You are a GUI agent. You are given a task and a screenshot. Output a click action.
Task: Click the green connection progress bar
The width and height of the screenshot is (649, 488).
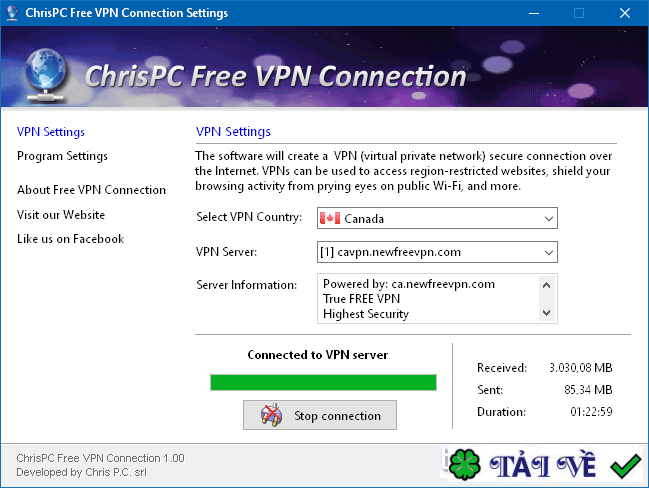click(x=323, y=382)
